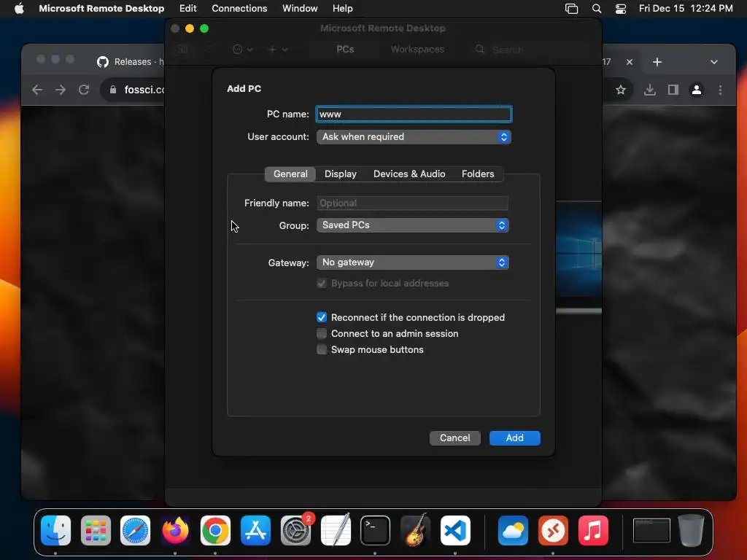Close the Chrome tab with X

coord(630,62)
